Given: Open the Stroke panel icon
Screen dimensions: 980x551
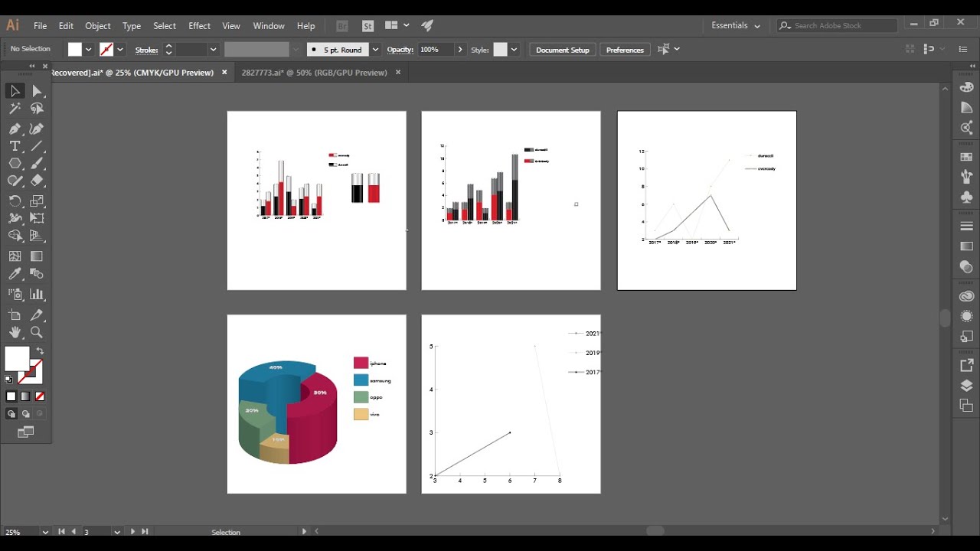Looking at the screenshot, I should point(966,227).
